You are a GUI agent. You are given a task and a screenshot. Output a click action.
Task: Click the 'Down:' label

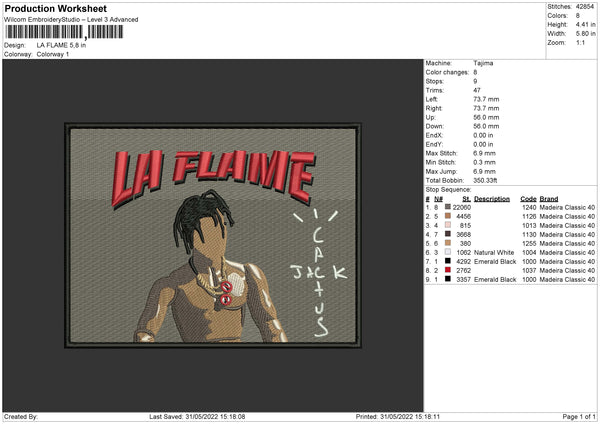434,126
